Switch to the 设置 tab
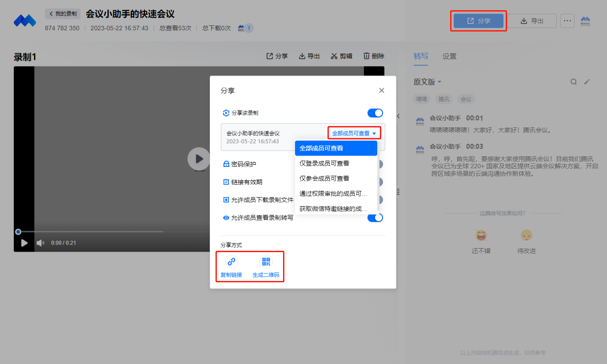Screen dimensions: 607x364 pos(449,56)
